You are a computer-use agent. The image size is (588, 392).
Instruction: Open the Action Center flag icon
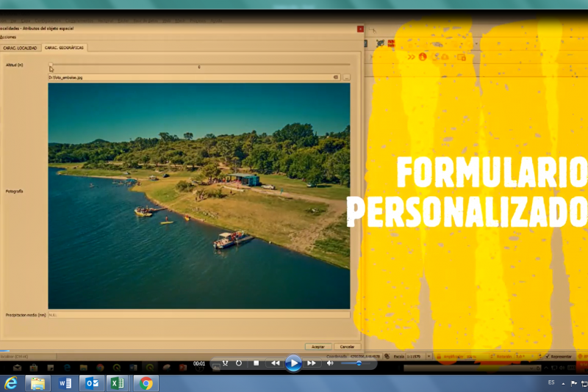(x=574, y=383)
